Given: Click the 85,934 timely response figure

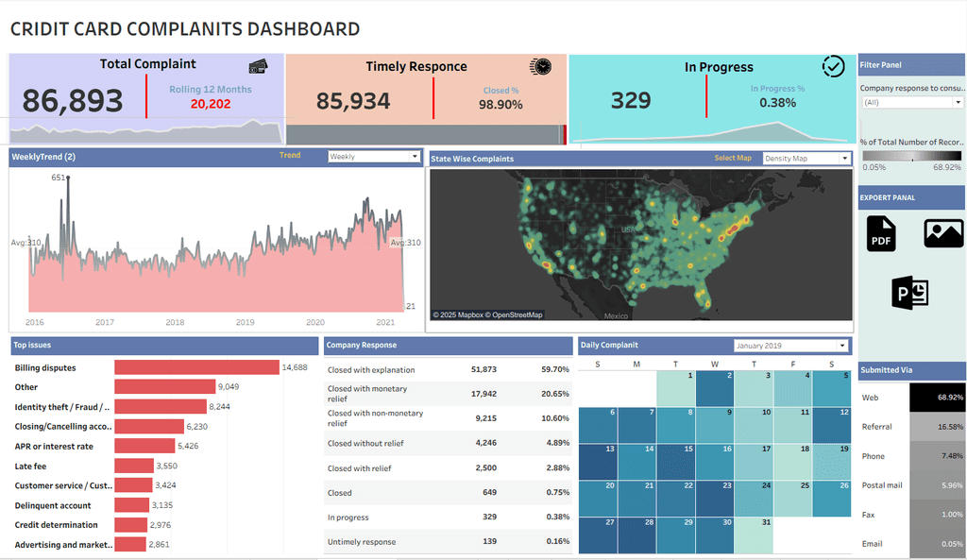Looking at the screenshot, I should [x=353, y=101].
